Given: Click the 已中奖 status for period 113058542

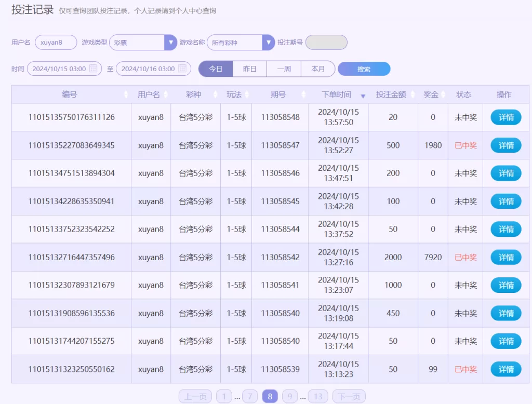Looking at the screenshot, I should [466, 258].
